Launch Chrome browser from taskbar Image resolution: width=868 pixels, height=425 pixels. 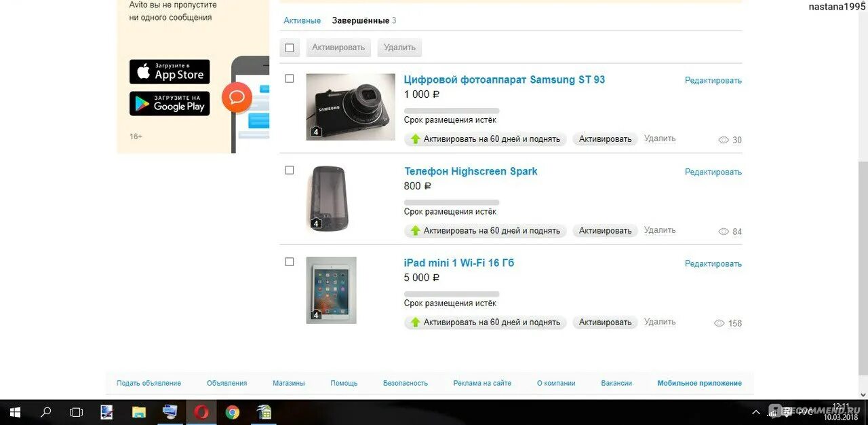233,412
